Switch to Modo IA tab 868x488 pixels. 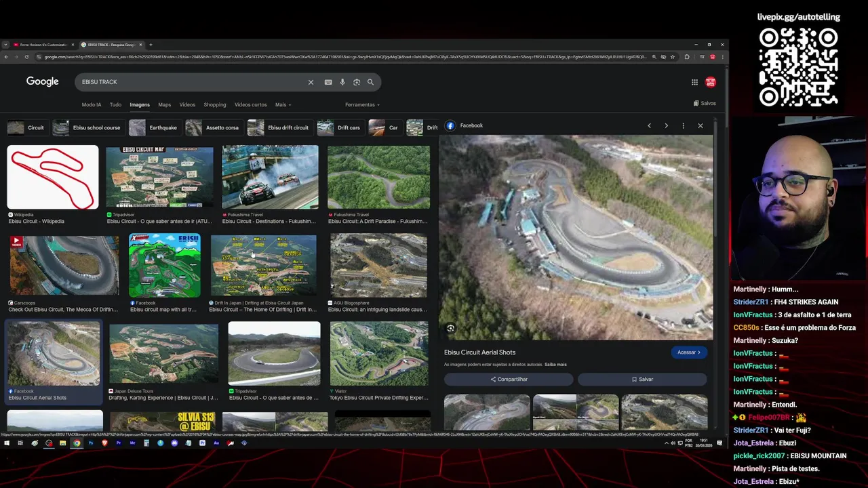click(92, 105)
